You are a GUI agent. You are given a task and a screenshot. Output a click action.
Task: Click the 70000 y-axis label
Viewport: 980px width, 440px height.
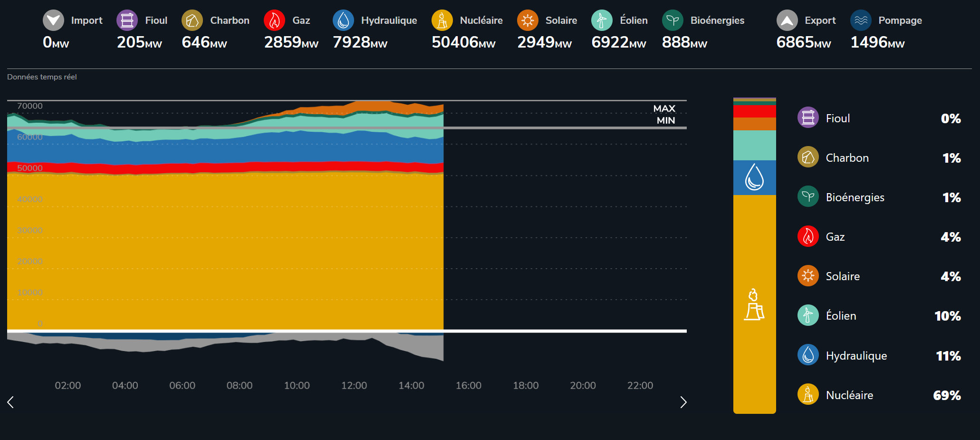coord(30,106)
